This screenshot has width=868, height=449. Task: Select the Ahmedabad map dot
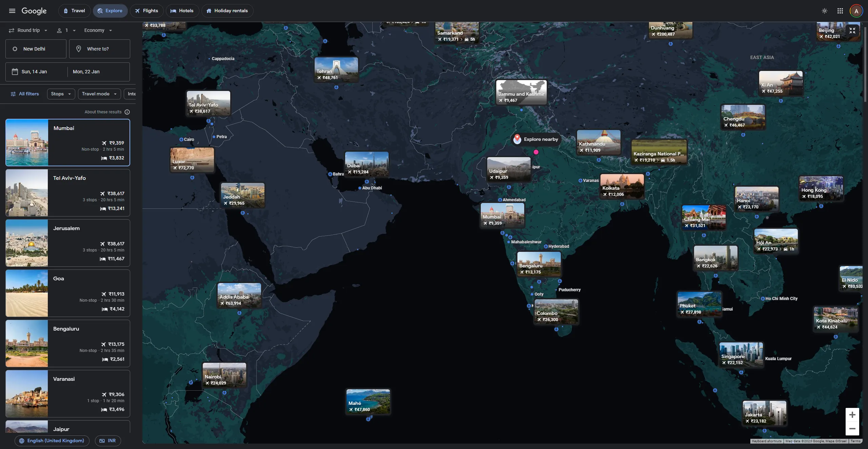tap(500, 200)
